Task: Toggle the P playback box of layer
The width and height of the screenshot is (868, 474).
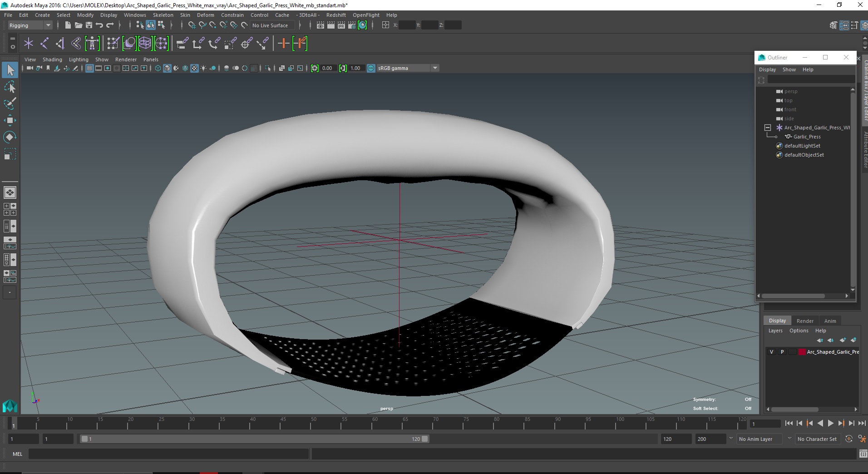Action: pyautogui.click(x=782, y=352)
